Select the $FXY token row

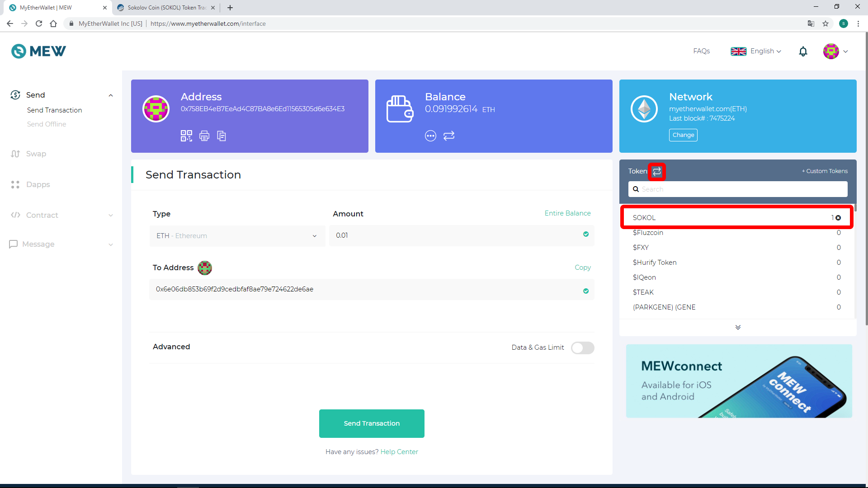click(x=737, y=248)
